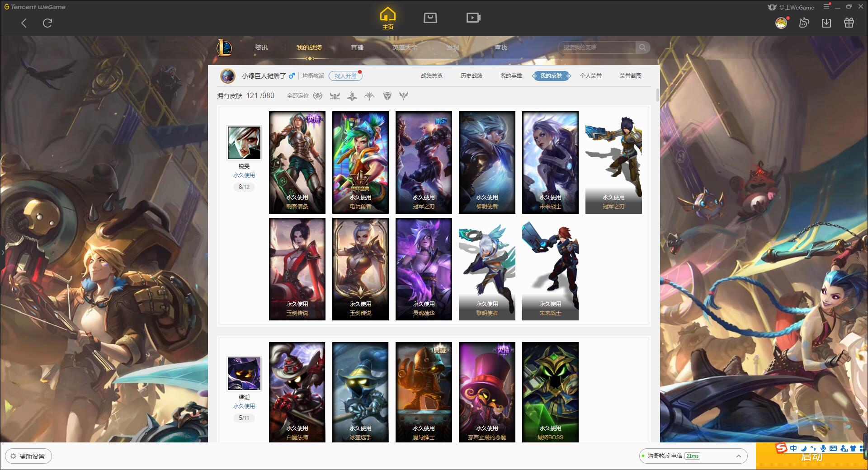Click the download manager icon
This screenshot has width=868, height=470.
(826, 23)
